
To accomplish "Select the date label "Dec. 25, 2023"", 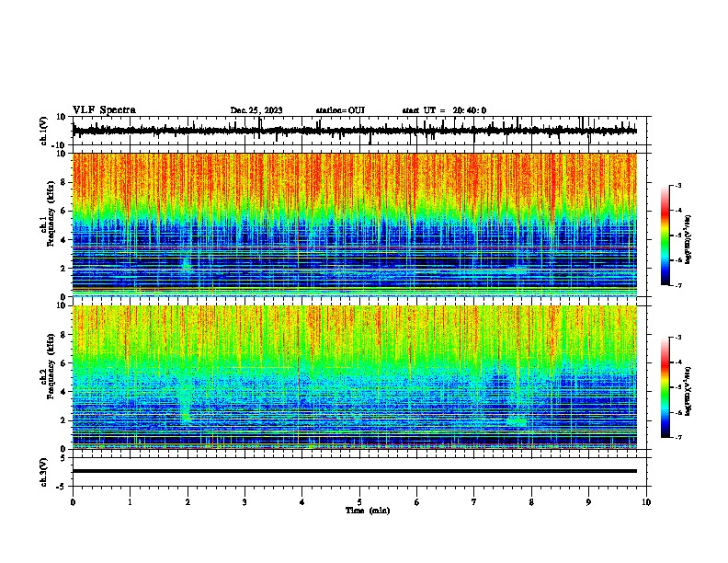I will click(x=256, y=110).
